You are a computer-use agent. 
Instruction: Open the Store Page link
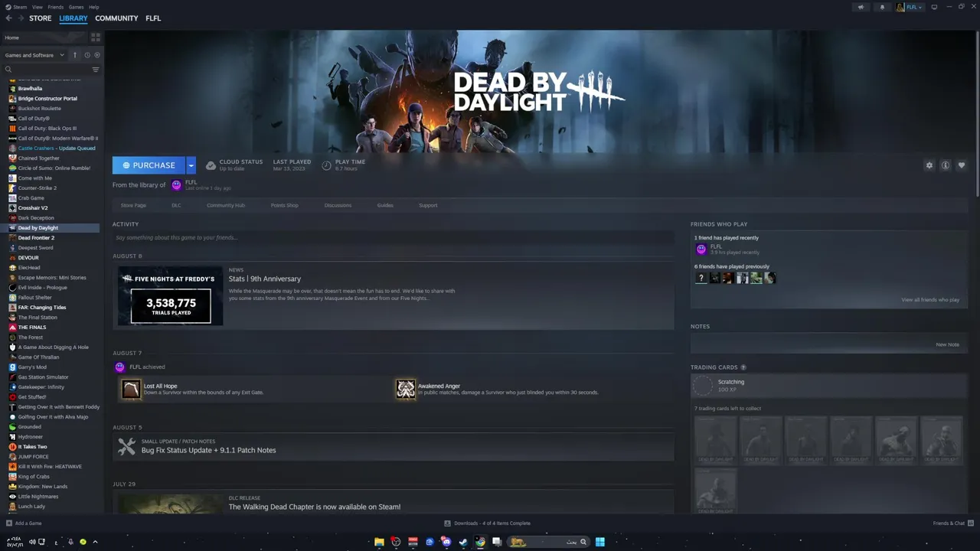pyautogui.click(x=133, y=205)
